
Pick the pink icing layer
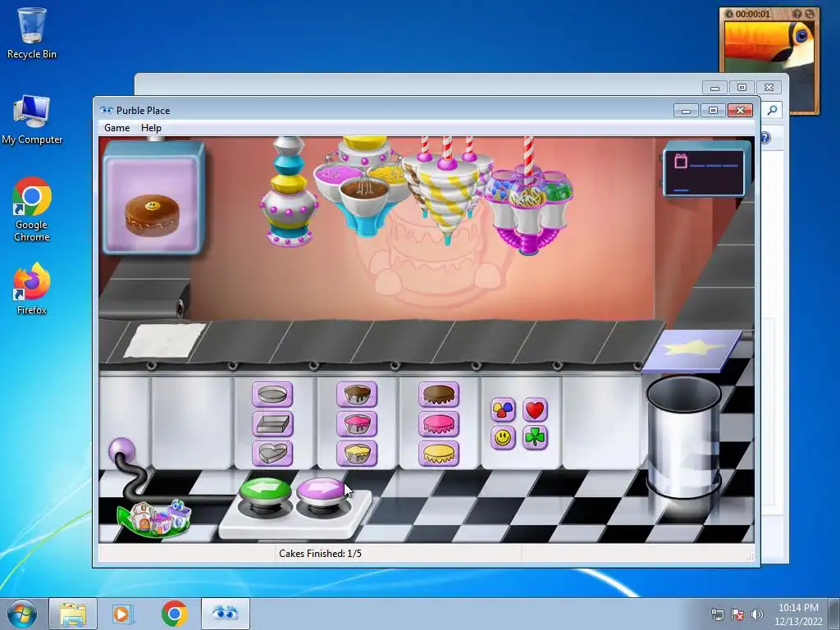[439, 424]
